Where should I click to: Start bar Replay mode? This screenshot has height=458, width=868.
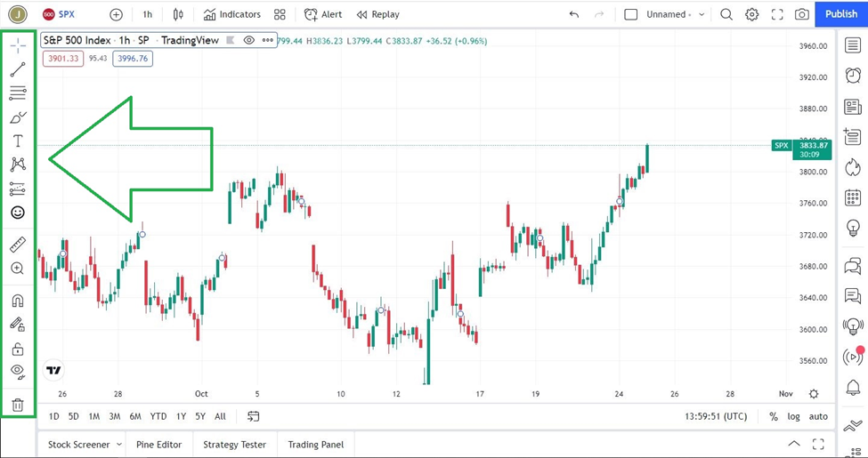coord(378,14)
